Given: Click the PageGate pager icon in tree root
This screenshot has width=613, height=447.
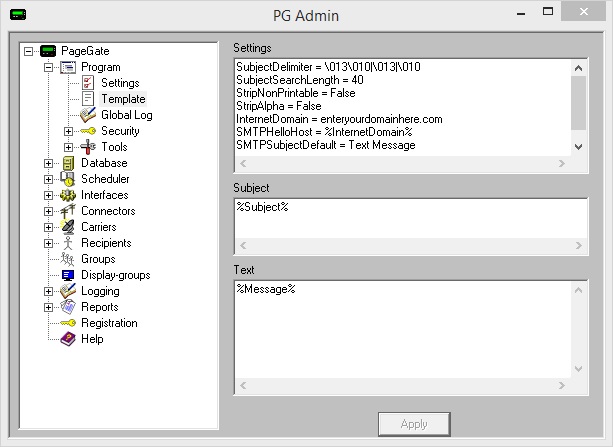Looking at the screenshot, I should click(48, 51).
